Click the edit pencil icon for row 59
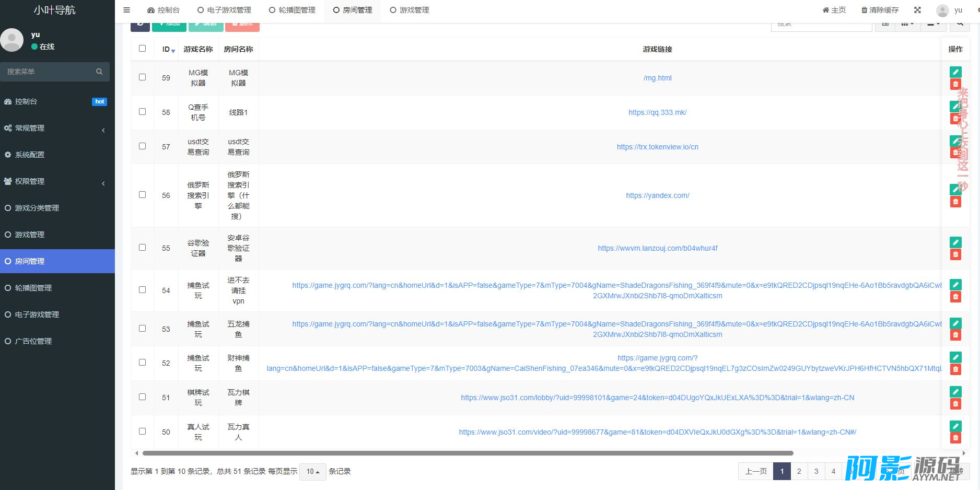 955,72
